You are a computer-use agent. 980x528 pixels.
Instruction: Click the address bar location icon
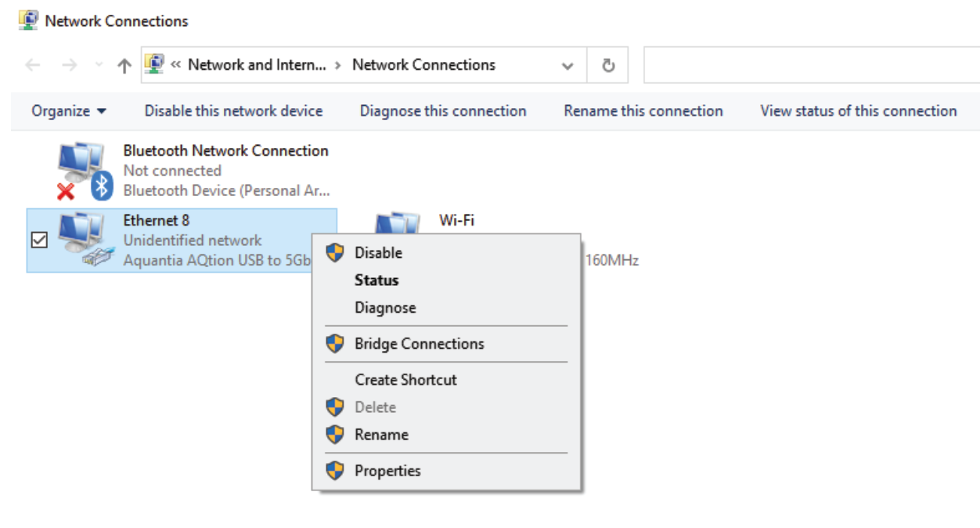pos(155,65)
